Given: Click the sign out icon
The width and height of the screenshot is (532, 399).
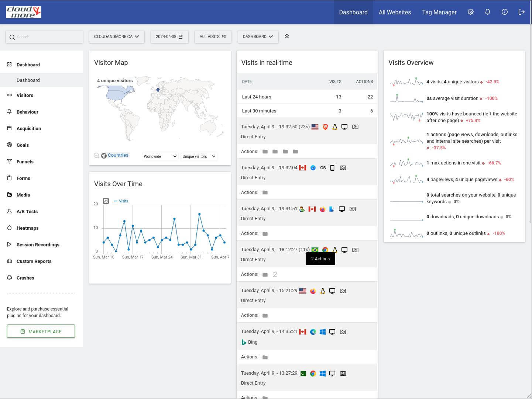Looking at the screenshot, I should 521,12.
